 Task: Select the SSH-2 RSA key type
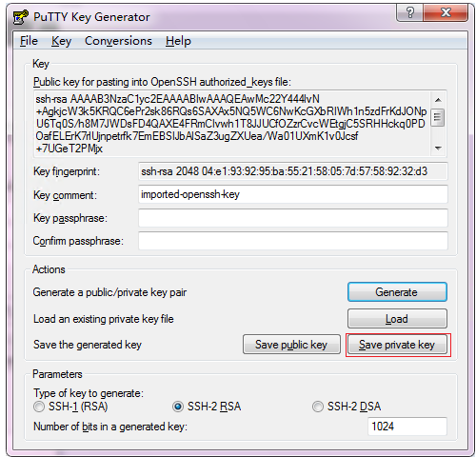(178, 407)
